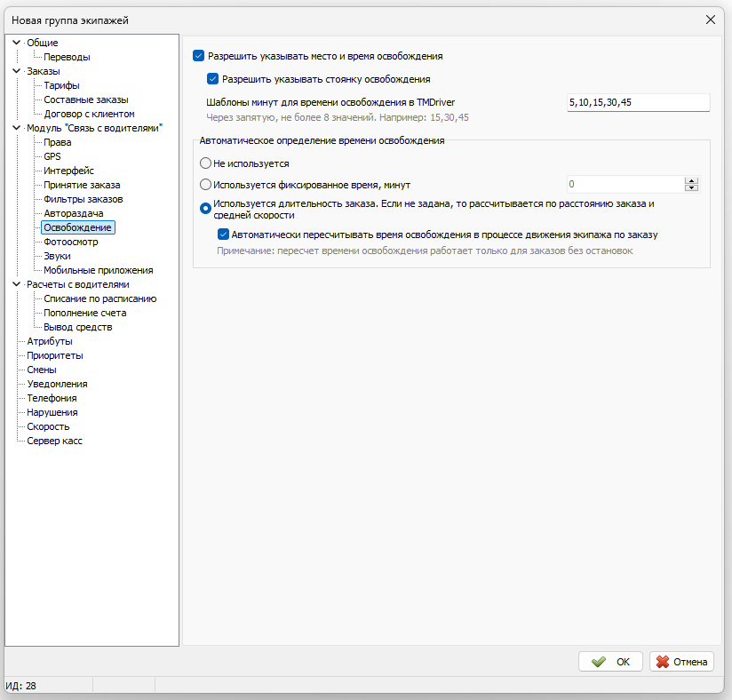Screen dimensions: 732x700
Task: Open the GPS settings page
Action: [52, 156]
